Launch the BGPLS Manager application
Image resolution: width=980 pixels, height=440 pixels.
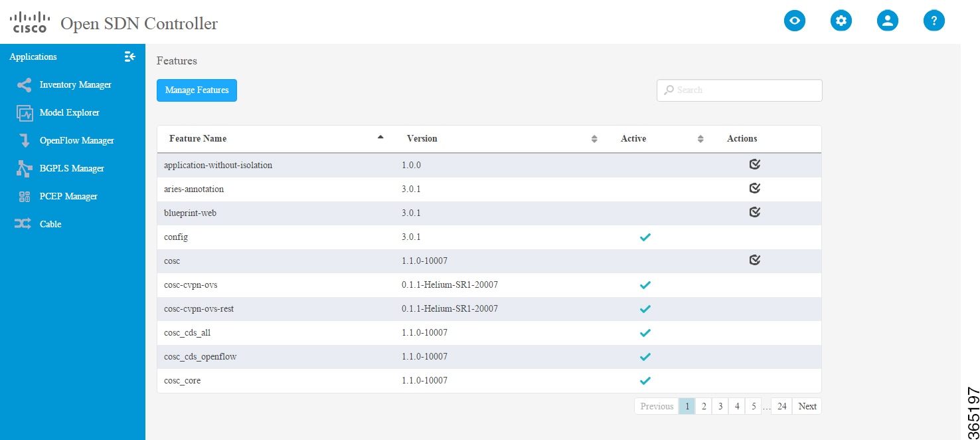(71, 168)
